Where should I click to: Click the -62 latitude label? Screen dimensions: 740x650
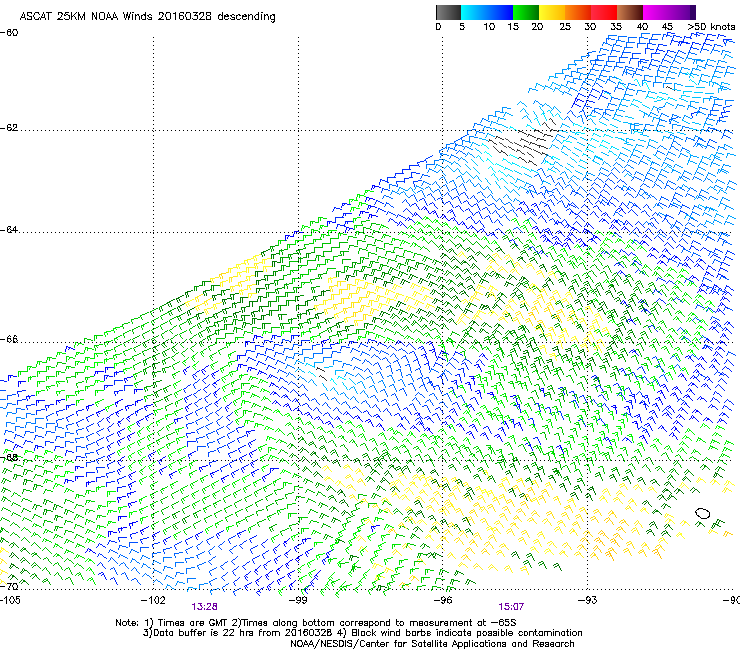(x=9, y=128)
